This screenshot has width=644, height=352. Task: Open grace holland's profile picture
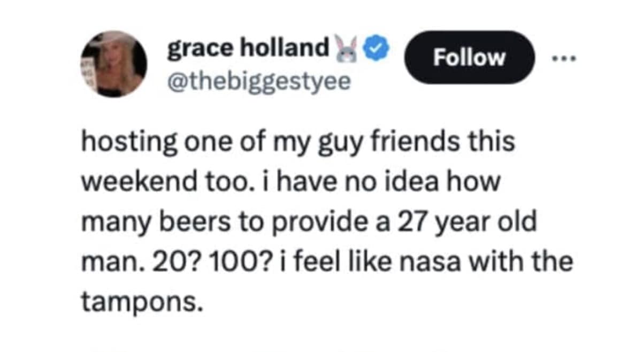(114, 64)
